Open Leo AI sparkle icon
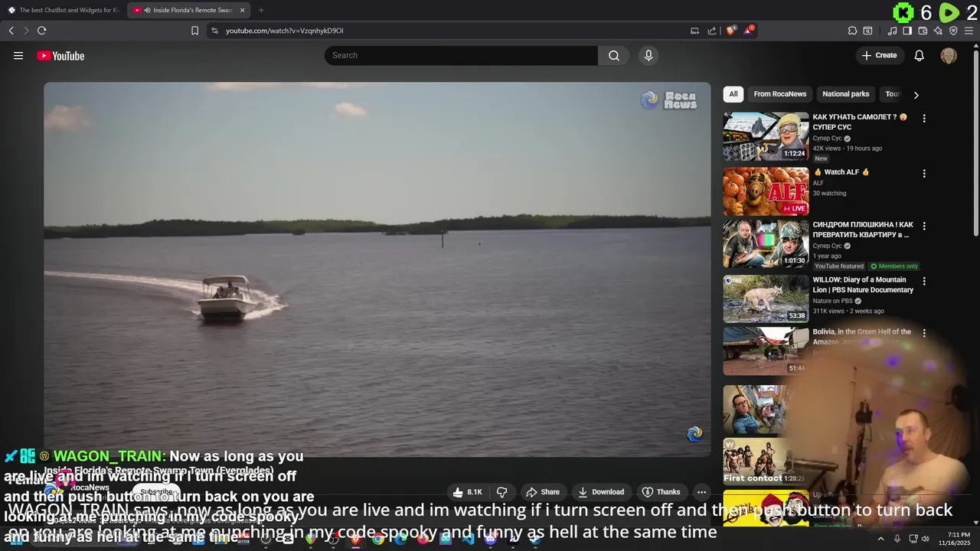This screenshot has height=551, width=980. click(938, 31)
